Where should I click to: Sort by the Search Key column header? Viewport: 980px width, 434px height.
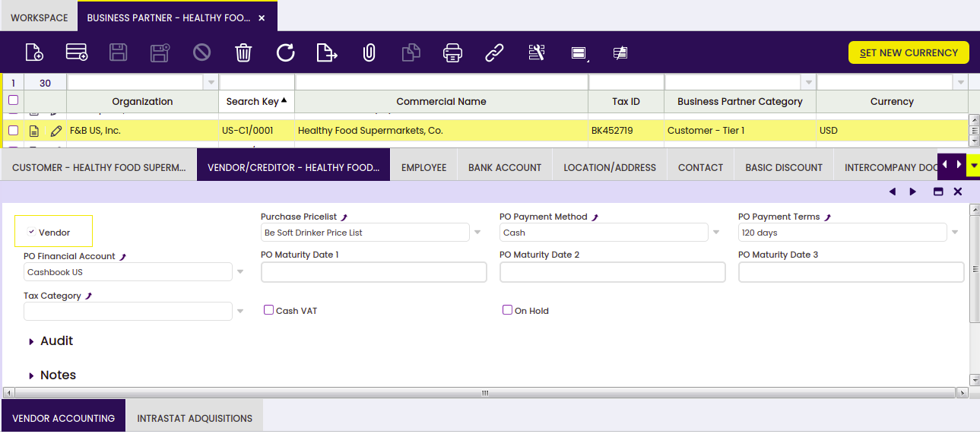(x=257, y=101)
